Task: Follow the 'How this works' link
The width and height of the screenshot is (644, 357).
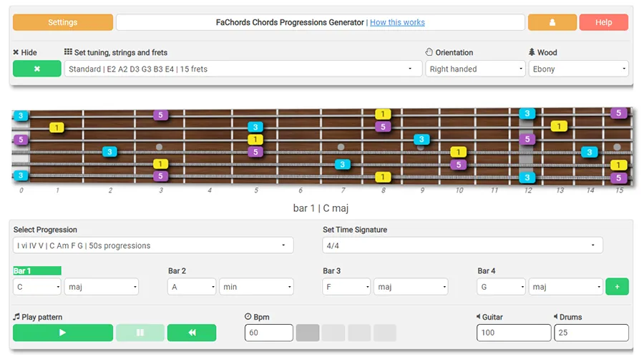Action: pyautogui.click(x=397, y=22)
